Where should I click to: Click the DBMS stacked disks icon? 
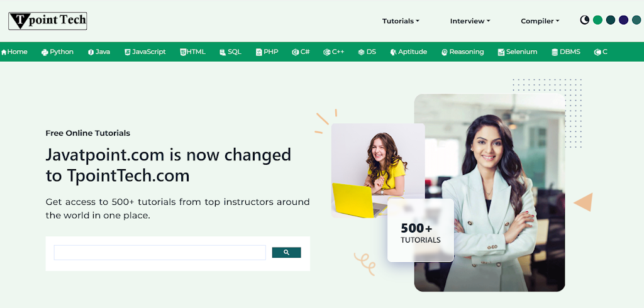[555, 52]
